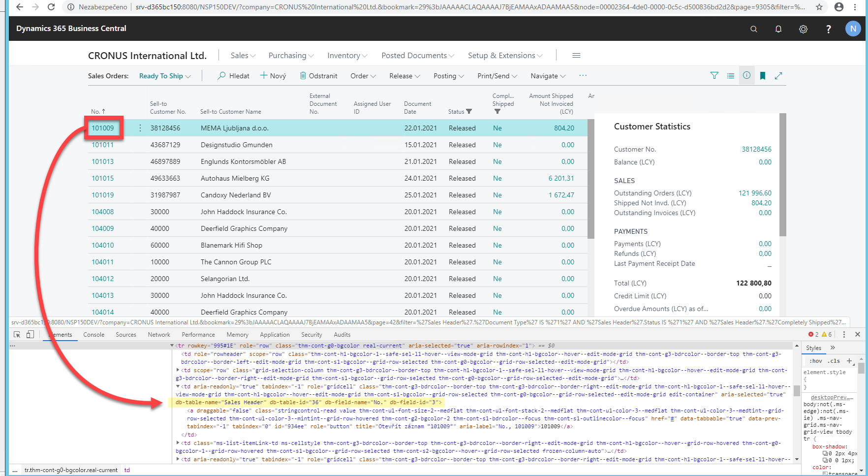Open the list view layout icon
The width and height of the screenshot is (868, 476).
(x=730, y=75)
